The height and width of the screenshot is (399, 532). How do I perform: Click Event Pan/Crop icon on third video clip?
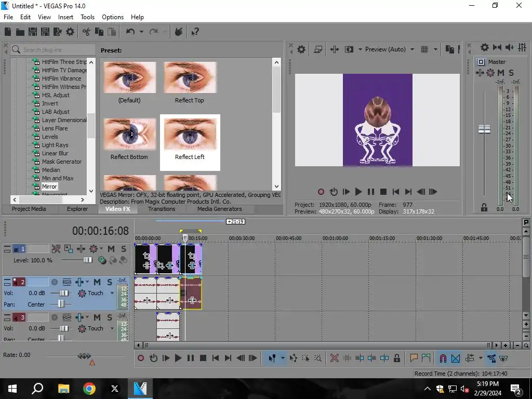(x=192, y=256)
